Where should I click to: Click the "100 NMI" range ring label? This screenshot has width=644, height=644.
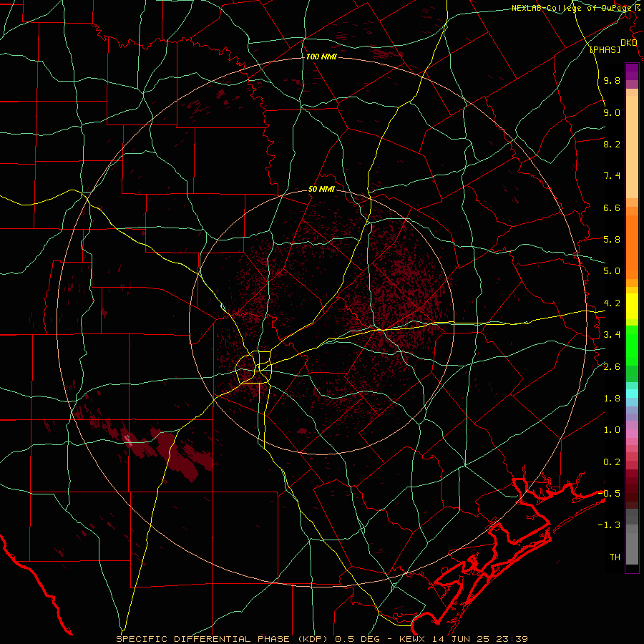(321, 57)
